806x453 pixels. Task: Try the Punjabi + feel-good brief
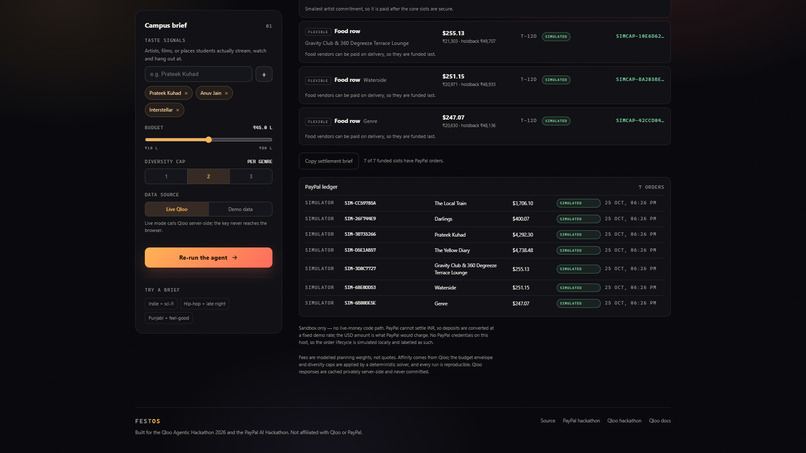point(169,318)
